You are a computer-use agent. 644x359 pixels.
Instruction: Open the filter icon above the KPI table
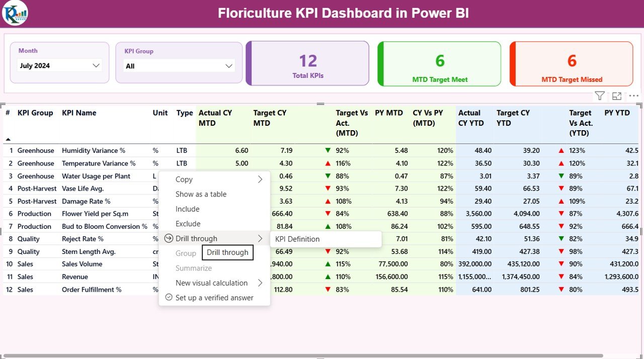[599, 95]
